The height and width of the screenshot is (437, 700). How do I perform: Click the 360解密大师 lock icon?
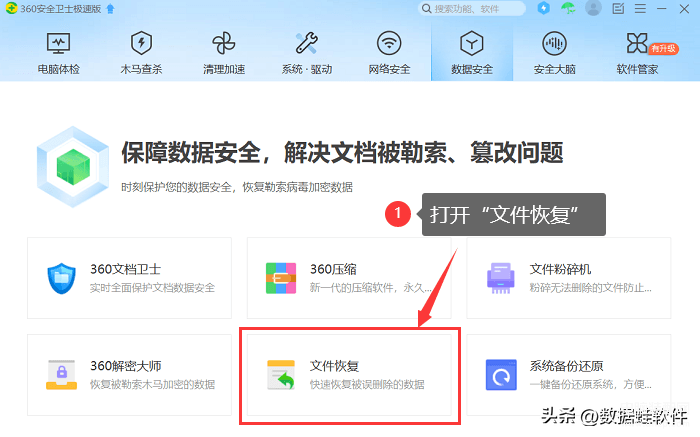tap(62, 375)
